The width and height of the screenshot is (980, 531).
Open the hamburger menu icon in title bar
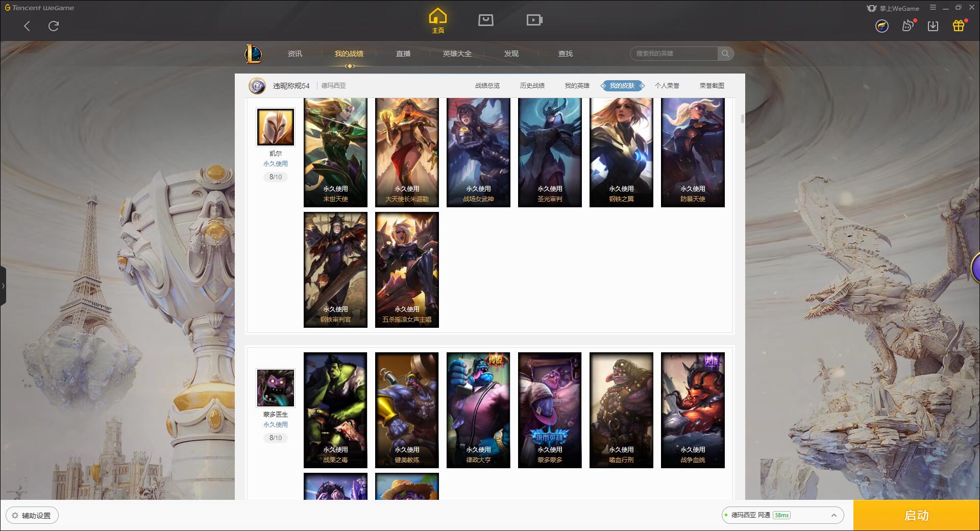pos(933,8)
